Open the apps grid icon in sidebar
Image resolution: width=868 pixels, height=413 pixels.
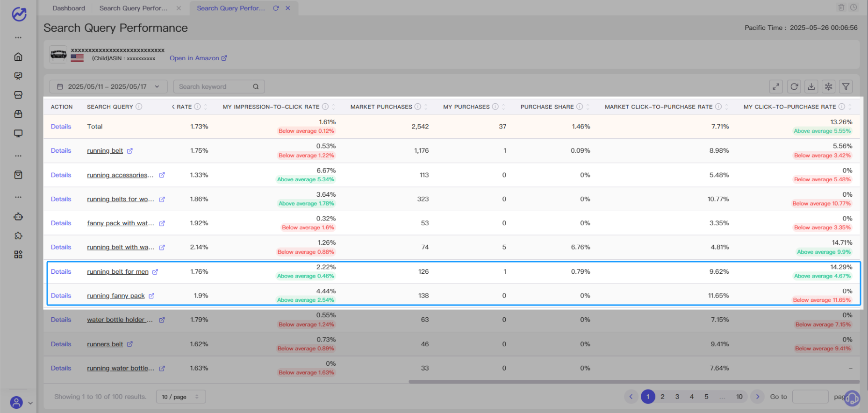(x=18, y=255)
